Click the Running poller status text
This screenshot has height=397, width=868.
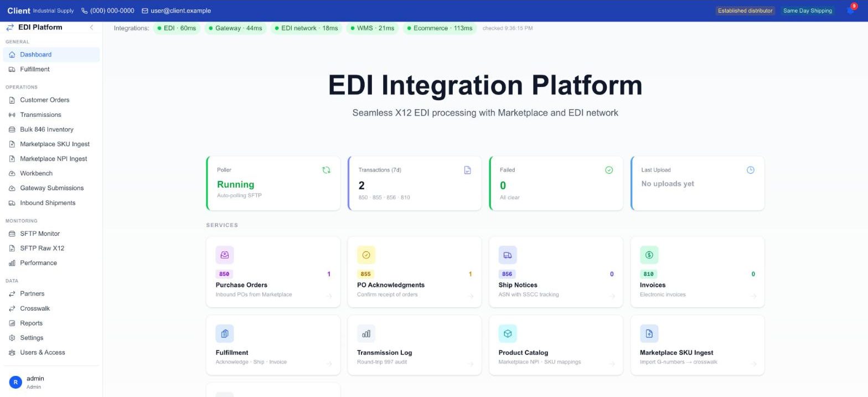point(236,184)
